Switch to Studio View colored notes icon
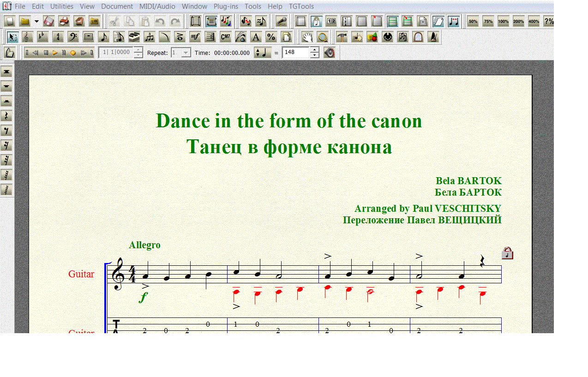The width and height of the screenshot is (588, 377). click(226, 21)
